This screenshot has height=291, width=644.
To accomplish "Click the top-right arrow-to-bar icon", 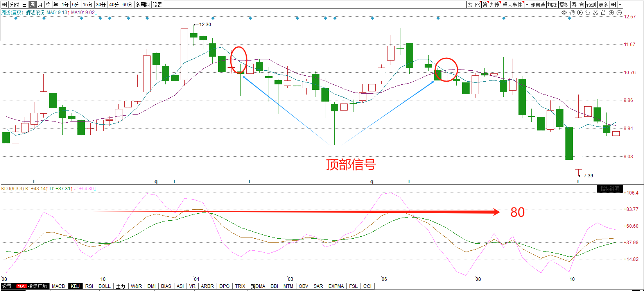I will [x=614, y=5].
